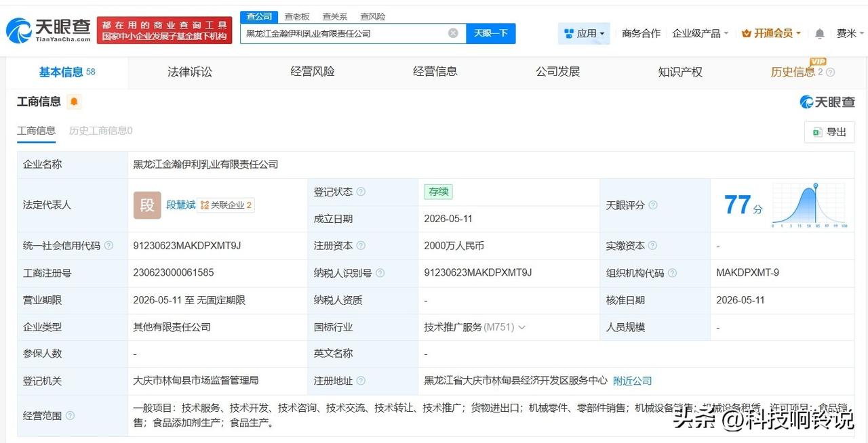Click the 段 avatar of legal representative
868x443 pixels.
[147, 205]
